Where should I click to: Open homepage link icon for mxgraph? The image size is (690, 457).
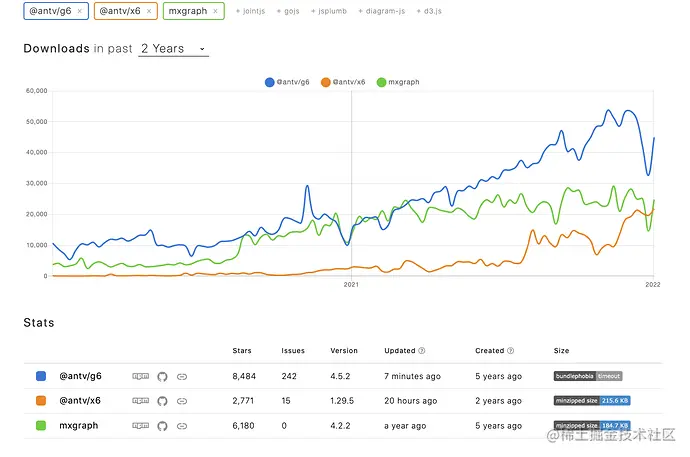(x=182, y=426)
